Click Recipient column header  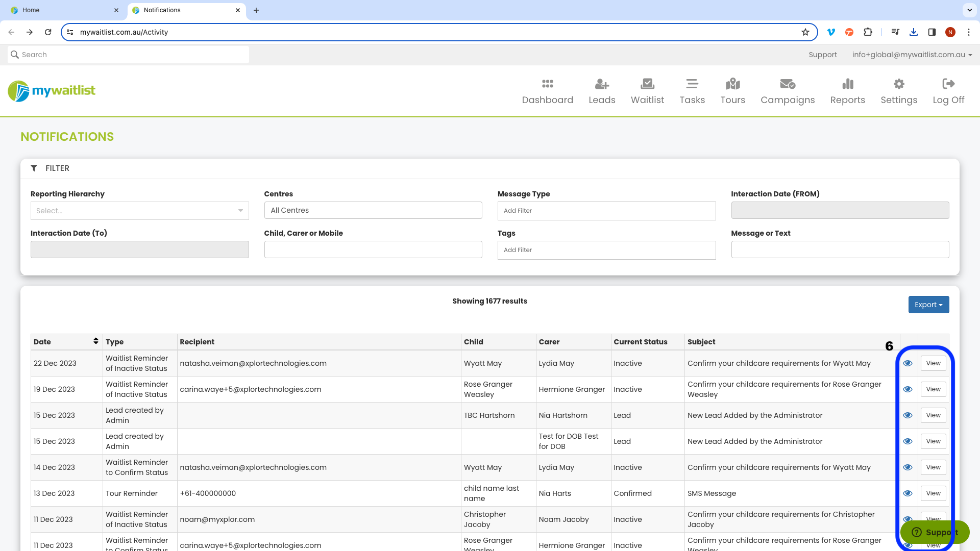click(x=319, y=342)
